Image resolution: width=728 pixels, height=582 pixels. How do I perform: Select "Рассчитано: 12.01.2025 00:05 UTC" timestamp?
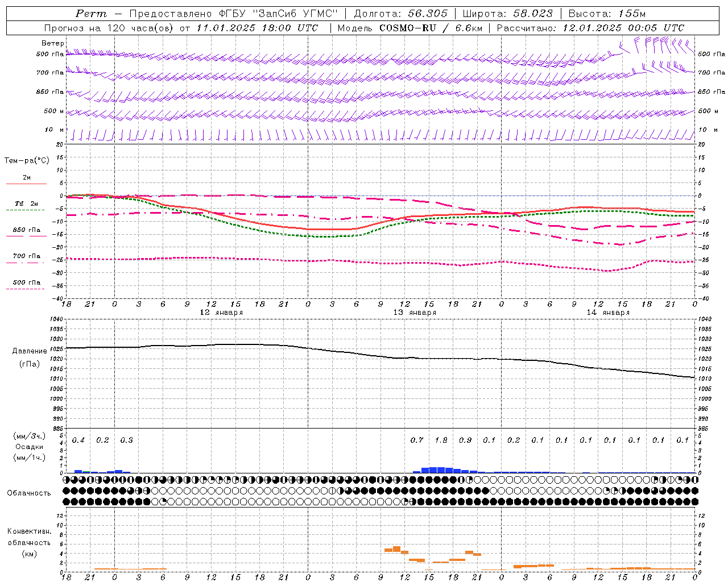coord(590,28)
